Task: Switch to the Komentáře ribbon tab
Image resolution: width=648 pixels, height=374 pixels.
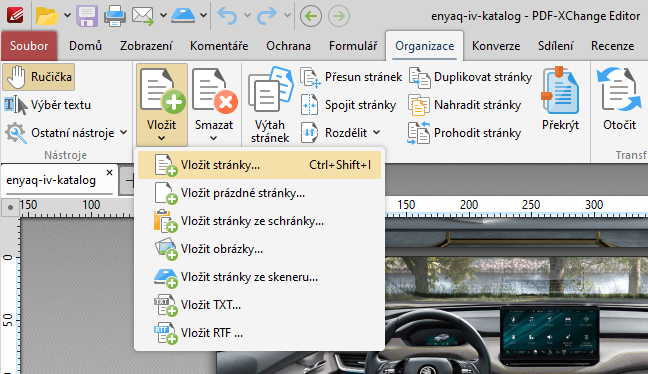Action: click(219, 45)
